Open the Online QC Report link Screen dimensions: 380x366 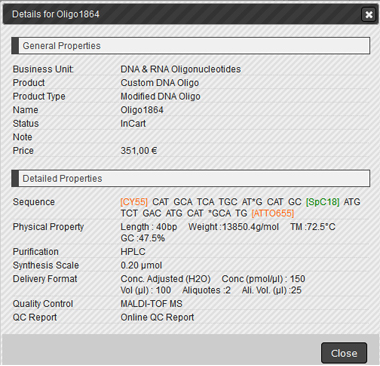pos(157,317)
